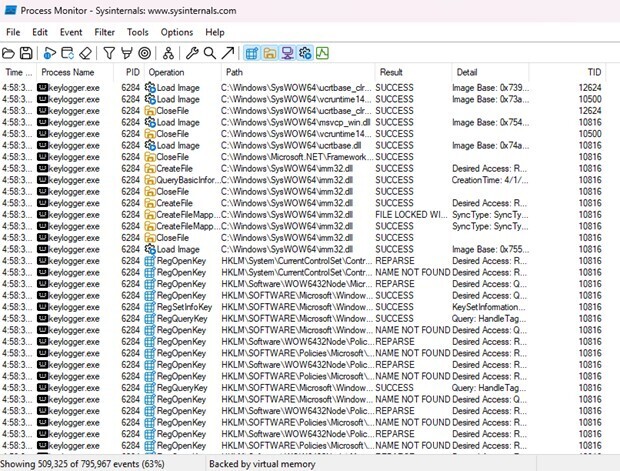Click the TID 12624 cell in first row
Image resolution: width=620 pixels, height=471 pixels.
pyautogui.click(x=590, y=88)
